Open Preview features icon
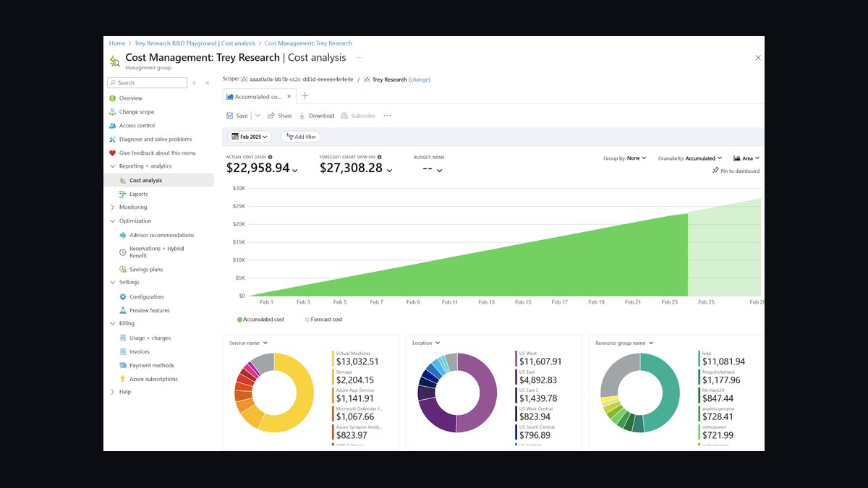Screen dimensions: 868x488 123,311
